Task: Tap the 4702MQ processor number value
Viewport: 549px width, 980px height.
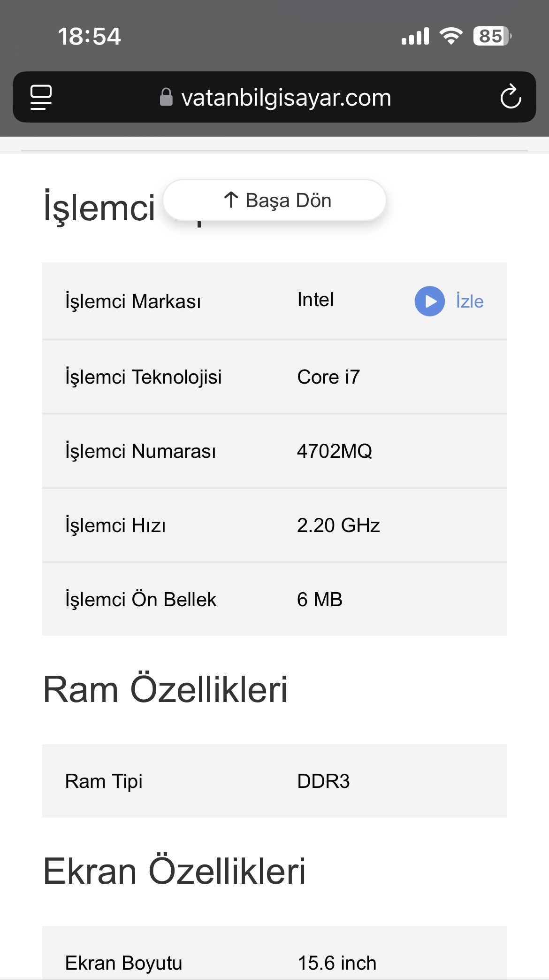Action: point(335,451)
